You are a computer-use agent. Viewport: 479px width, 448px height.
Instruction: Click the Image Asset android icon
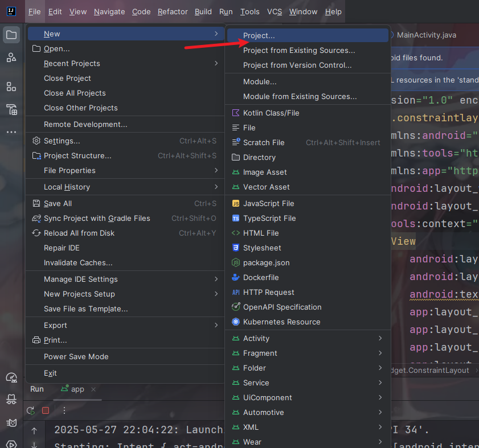click(236, 172)
